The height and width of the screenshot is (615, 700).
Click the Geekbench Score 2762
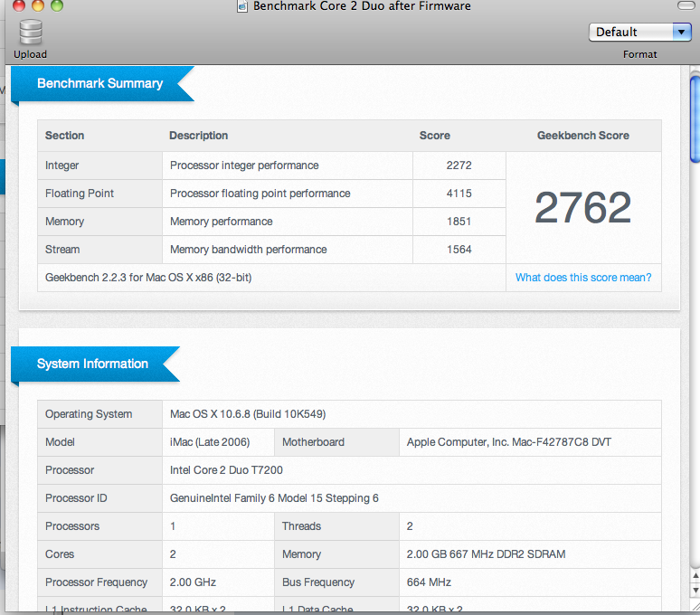[583, 207]
